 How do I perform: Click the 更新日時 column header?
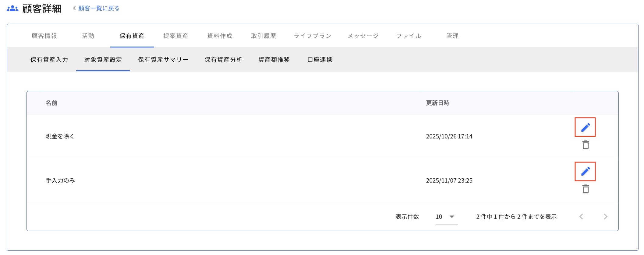pyautogui.click(x=438, y=103)
